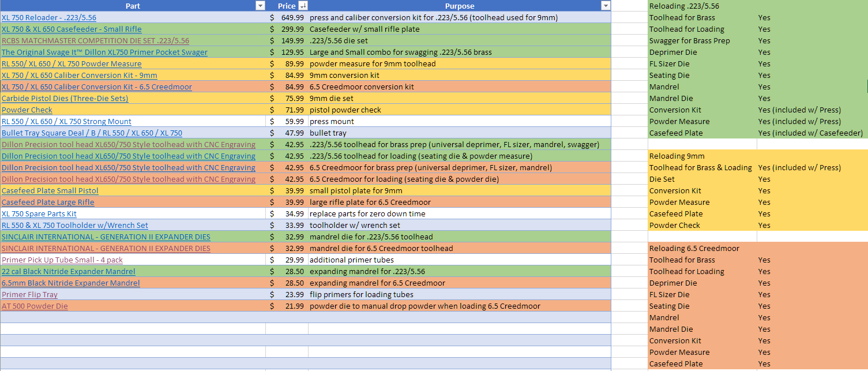
Task: Select the 129.95 price cell
Action: (x=287, y=52)
